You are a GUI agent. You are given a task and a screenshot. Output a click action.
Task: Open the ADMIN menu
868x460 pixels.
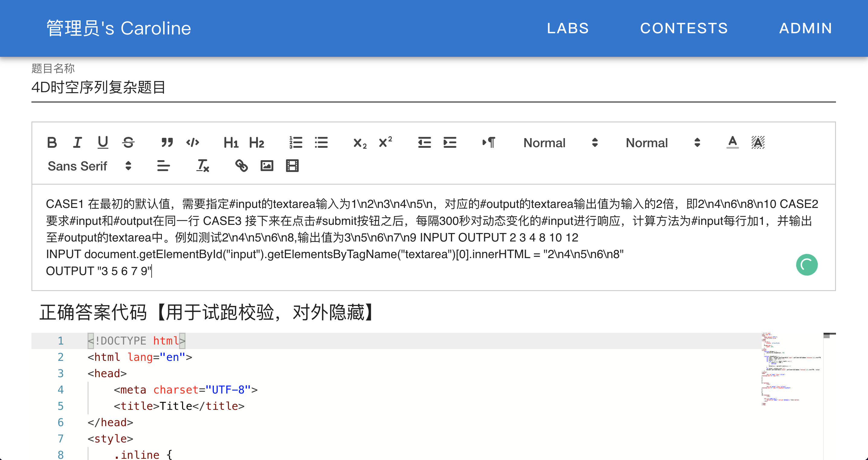tap(806, 28)
